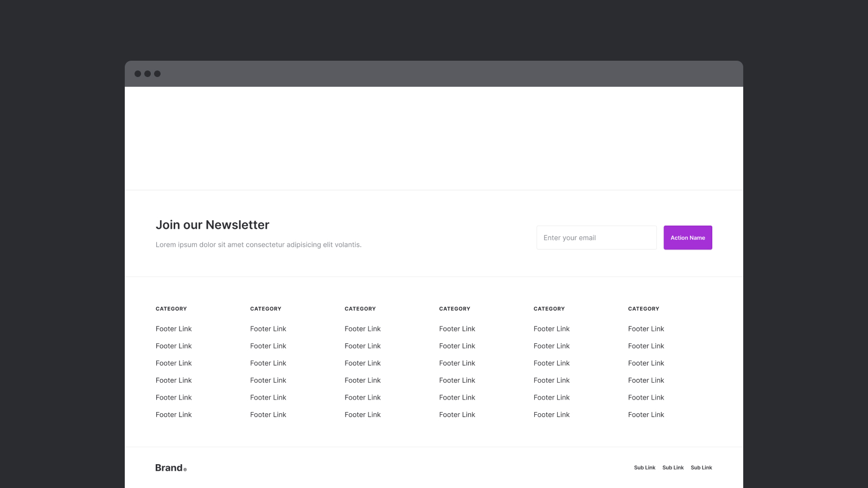Click the third dot in the window title bar
868x488 pixels.
tap(157, 74)
